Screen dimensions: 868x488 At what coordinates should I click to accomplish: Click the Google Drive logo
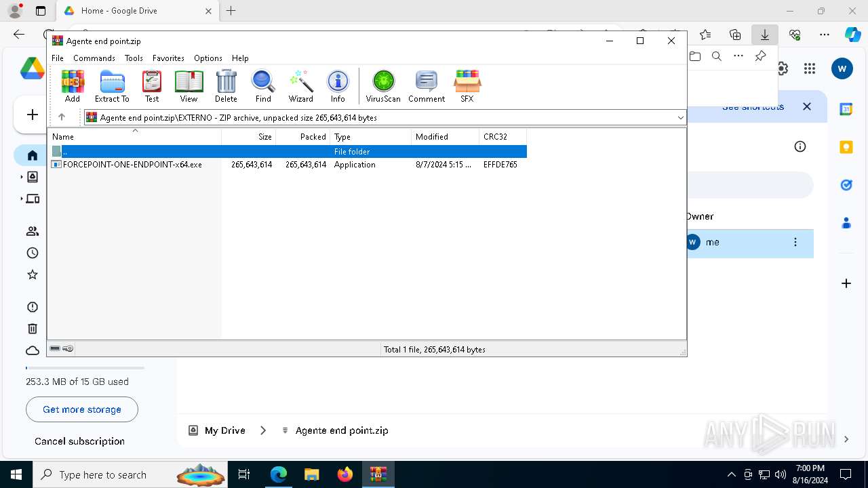[x=32, y=68]
